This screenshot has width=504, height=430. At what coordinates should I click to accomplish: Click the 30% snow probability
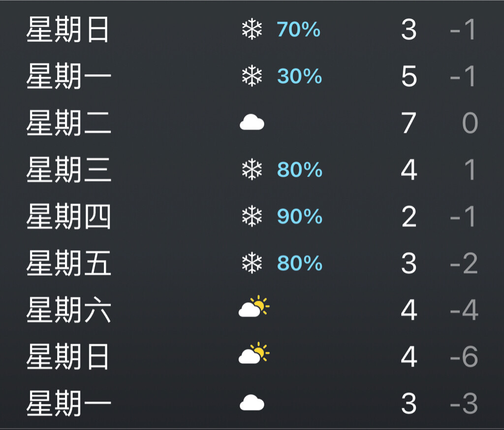coord(300,76)
